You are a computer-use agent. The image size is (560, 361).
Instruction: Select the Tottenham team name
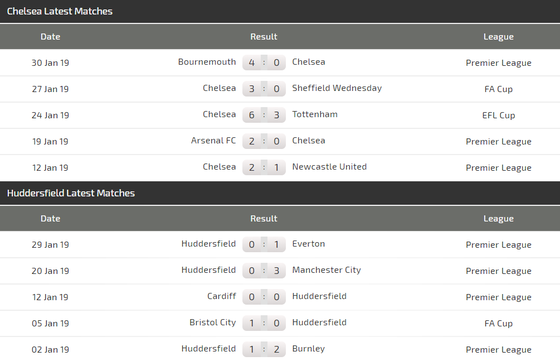click(x=315, y=114)
